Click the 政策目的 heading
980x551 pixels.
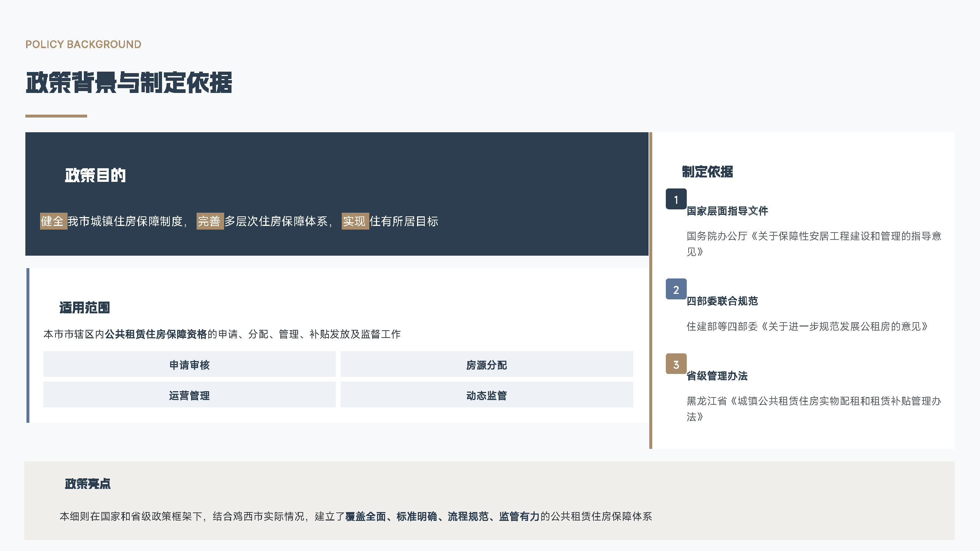[x=95, y=175]
